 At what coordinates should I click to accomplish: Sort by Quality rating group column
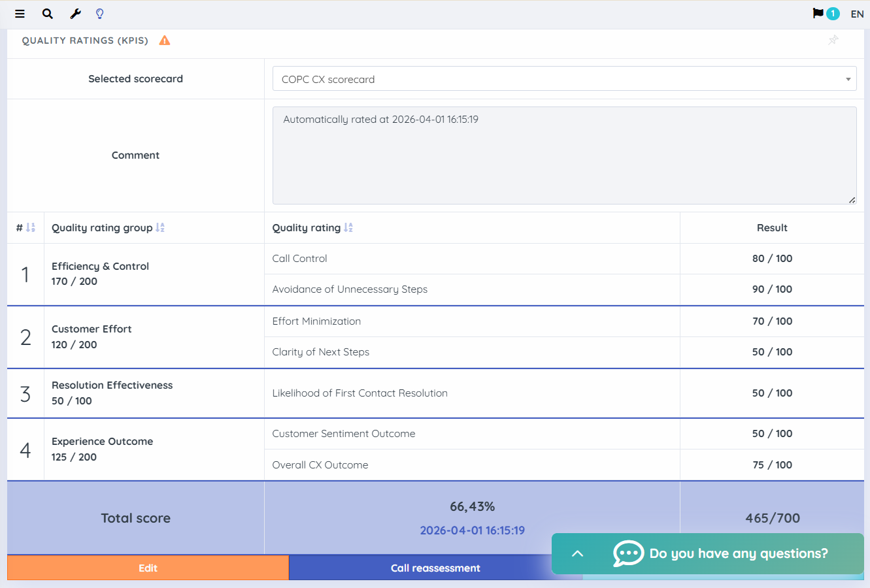[x=160, y=227]
